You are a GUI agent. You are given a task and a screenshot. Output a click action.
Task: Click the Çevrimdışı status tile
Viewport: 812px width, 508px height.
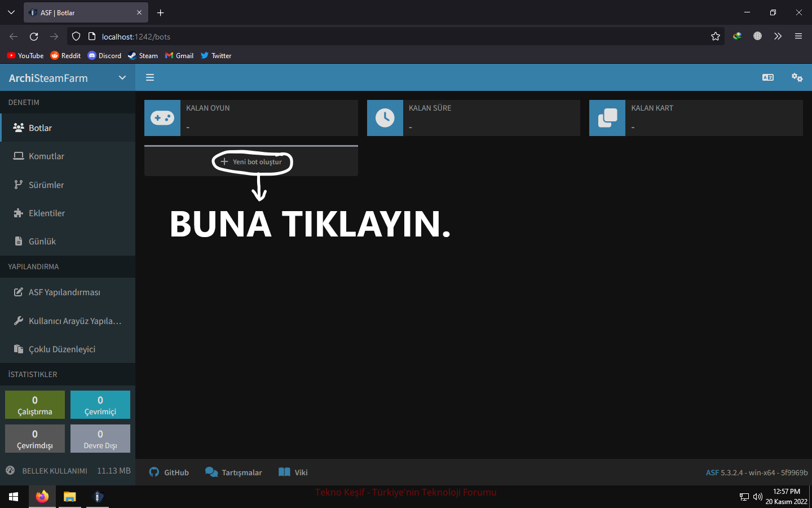click(x=35, y=439)
